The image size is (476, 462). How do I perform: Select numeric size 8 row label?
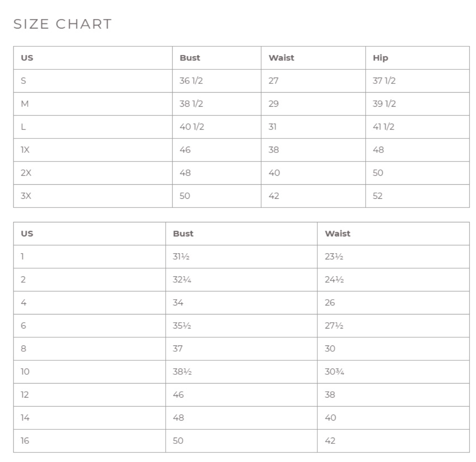tap(23, 349)
